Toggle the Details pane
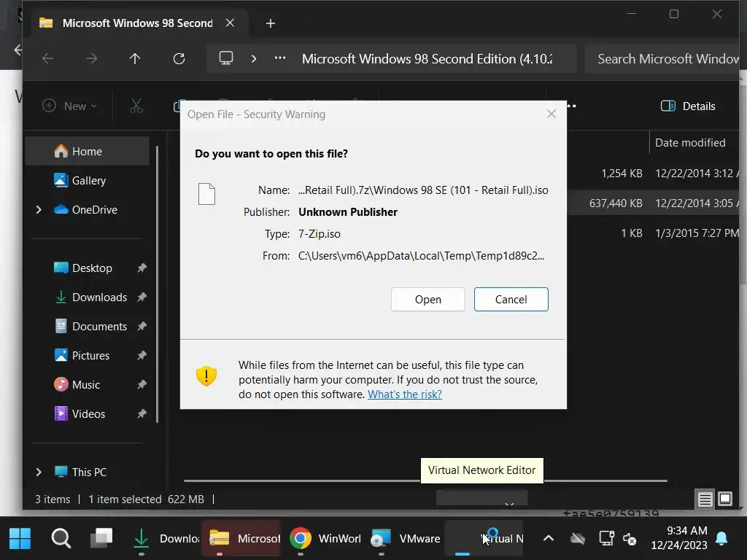 [688, 106]
